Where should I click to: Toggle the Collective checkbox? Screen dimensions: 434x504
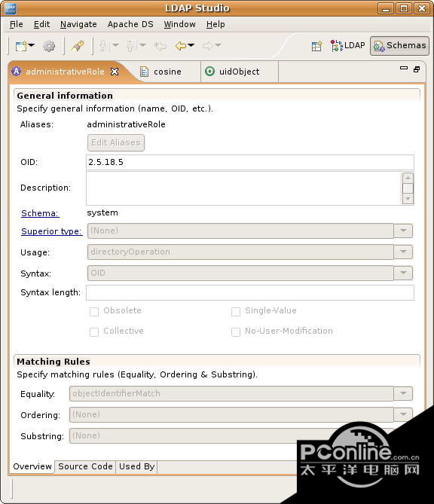tap(94, 332)
